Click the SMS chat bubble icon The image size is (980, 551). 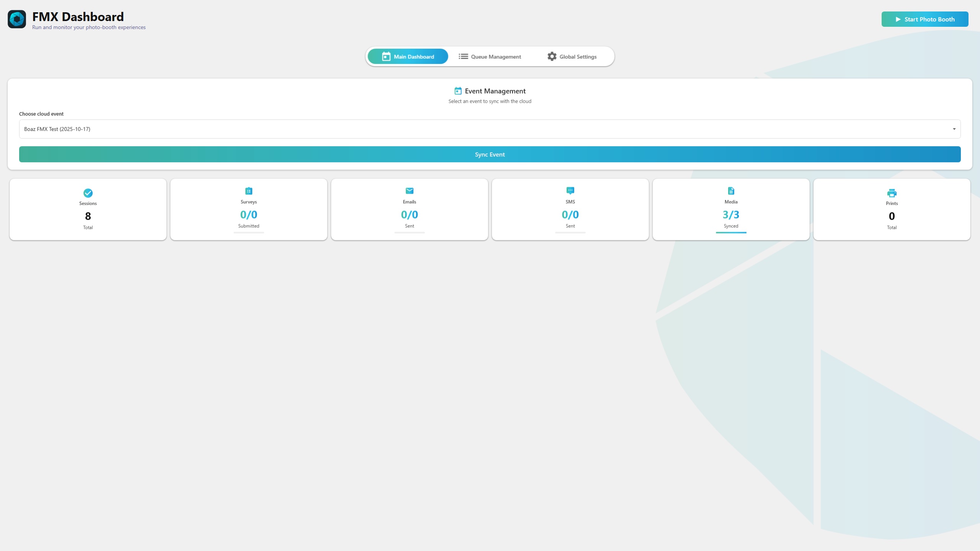(x=570, y=191)
